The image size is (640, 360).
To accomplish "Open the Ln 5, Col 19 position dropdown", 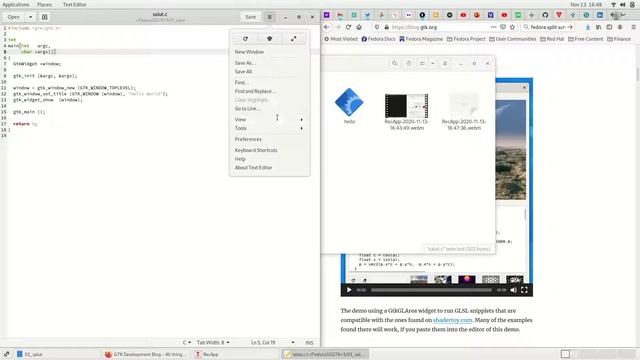I will [273, 342].
